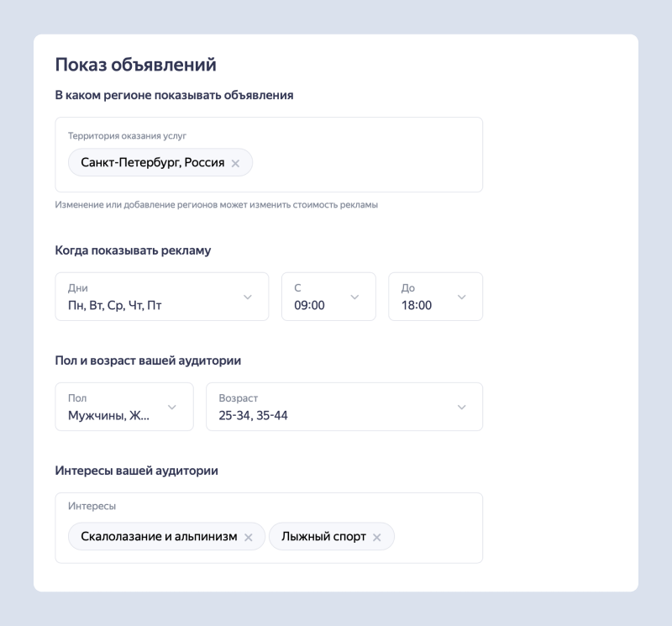Delete the Лыжный спорт interest tag
The image size is (672, 626).
coord(377,538)
